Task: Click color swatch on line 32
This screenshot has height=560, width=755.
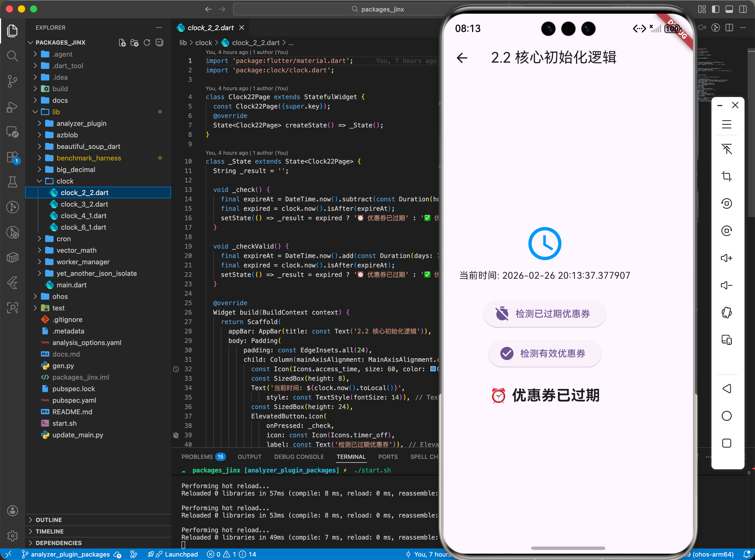Action: 433,369
